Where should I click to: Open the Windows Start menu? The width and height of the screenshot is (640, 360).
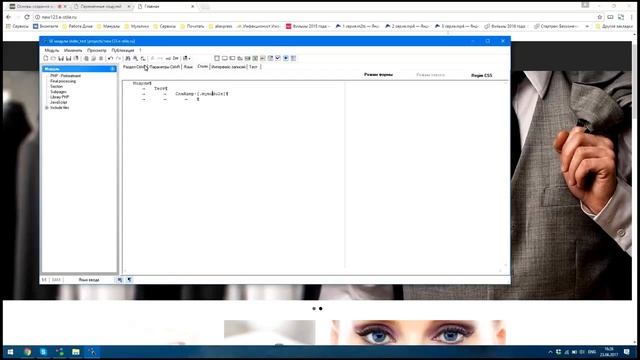[x=11, y=352]
